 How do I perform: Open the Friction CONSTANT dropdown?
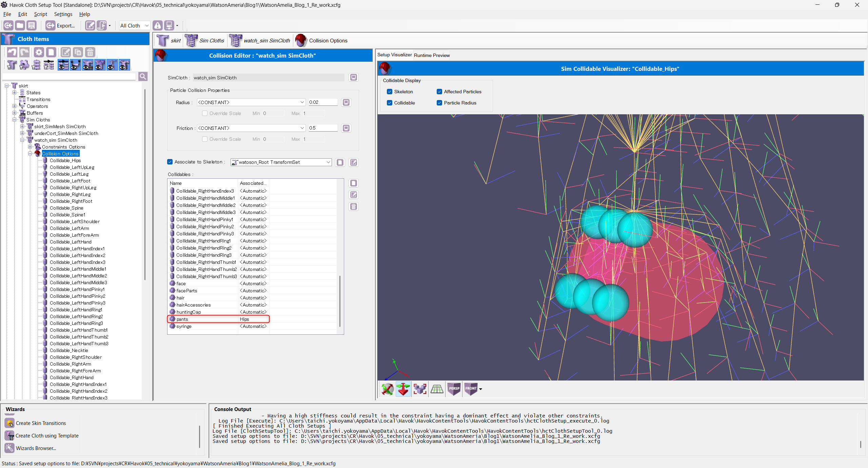tap(251, 128)
